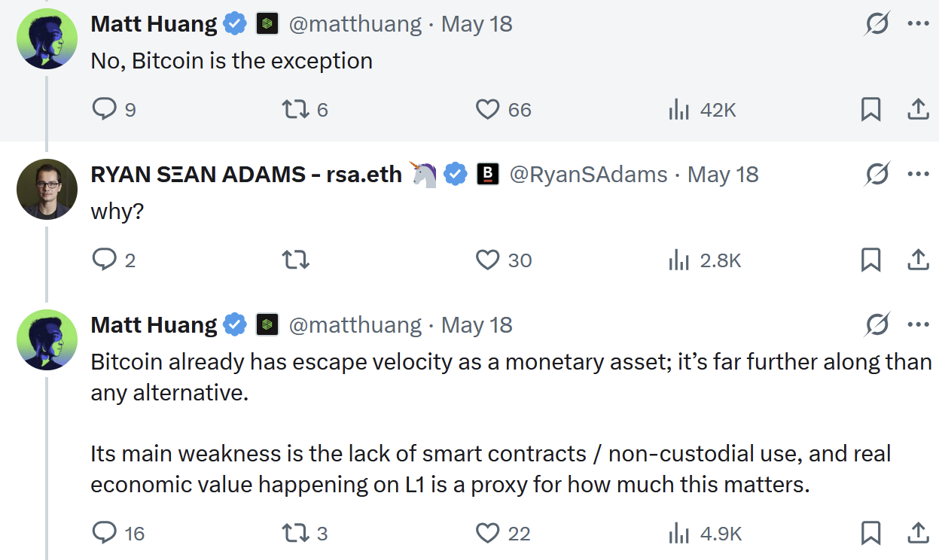This screenshot has width=939, height=560.
Task: Share the first Matt Huang tweet
Action: click(917, 110)
